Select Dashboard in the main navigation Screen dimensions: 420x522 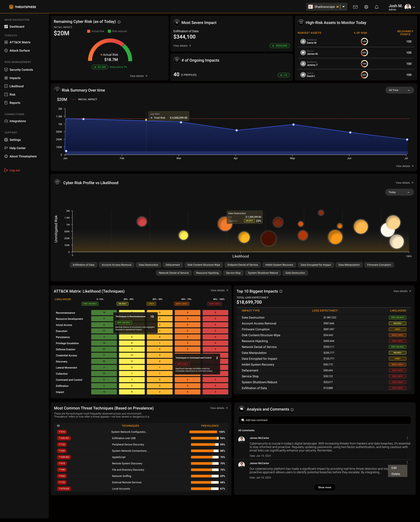(17, 26)
